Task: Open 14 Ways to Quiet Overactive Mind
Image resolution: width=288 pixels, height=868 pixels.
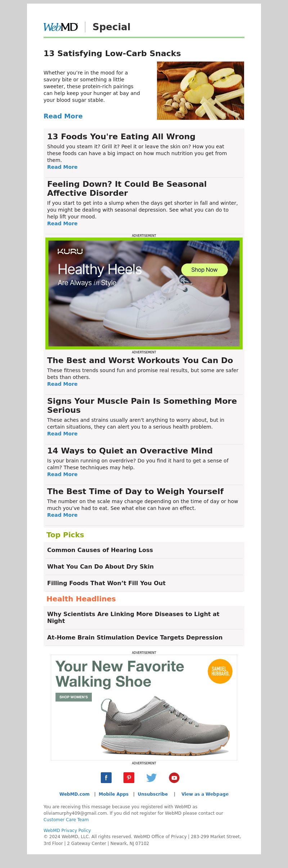Action: click(x=130, y=451)
